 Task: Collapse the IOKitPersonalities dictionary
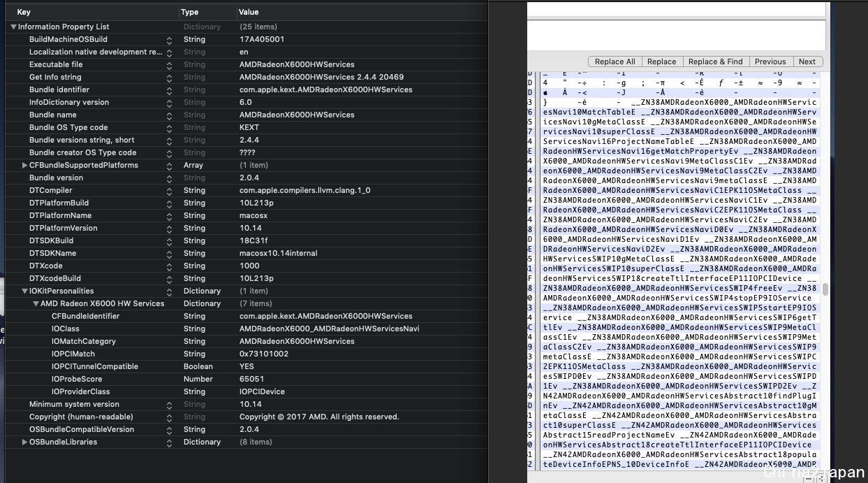tap(25, 291)
